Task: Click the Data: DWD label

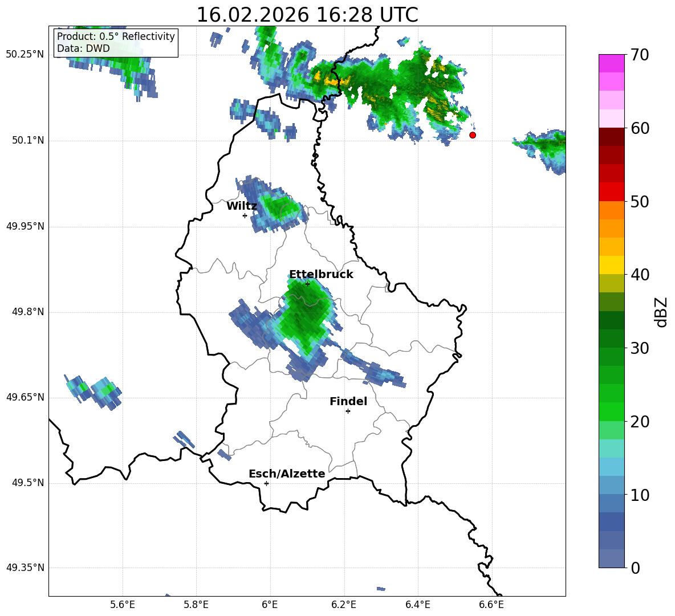Action: click(83, 48)
